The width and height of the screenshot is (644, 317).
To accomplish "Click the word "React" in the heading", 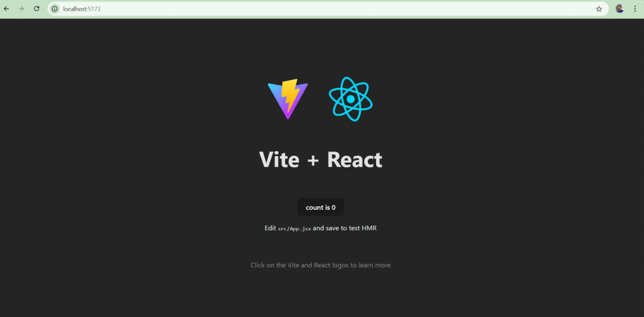I will [354, 160].
